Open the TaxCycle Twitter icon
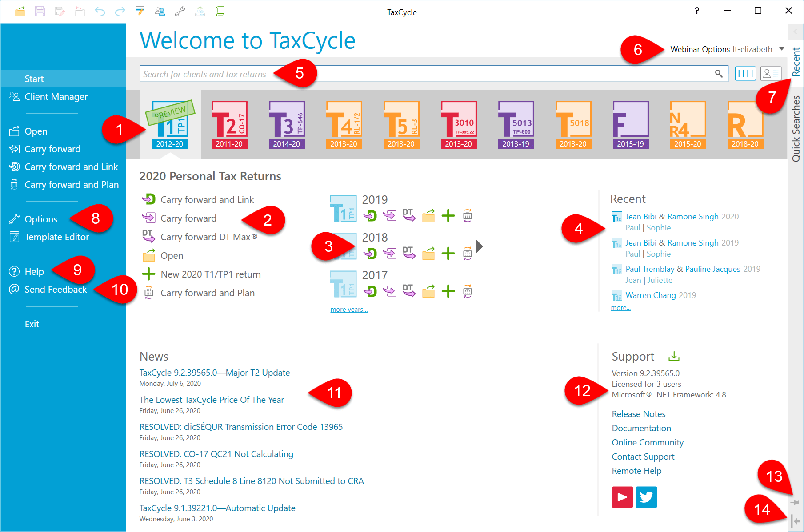 pyautogui.click(x=646, y=497)
